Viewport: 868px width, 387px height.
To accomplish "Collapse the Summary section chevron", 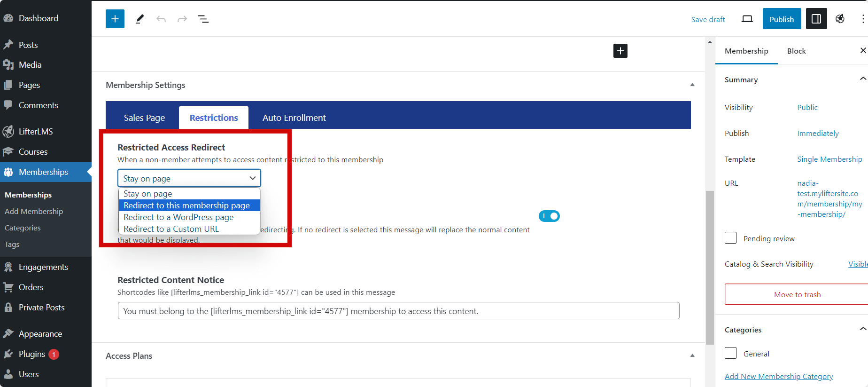I will pos(863,79).
